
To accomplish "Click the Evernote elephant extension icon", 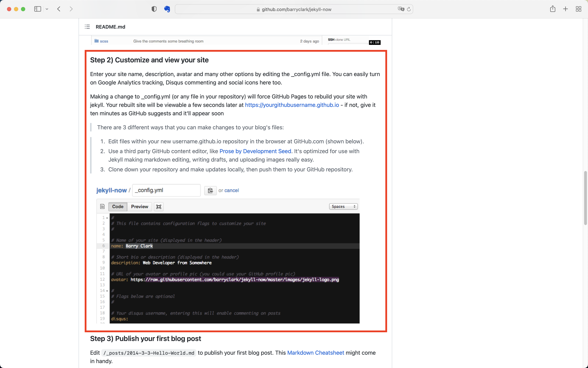I will click(x=167, y=9).
